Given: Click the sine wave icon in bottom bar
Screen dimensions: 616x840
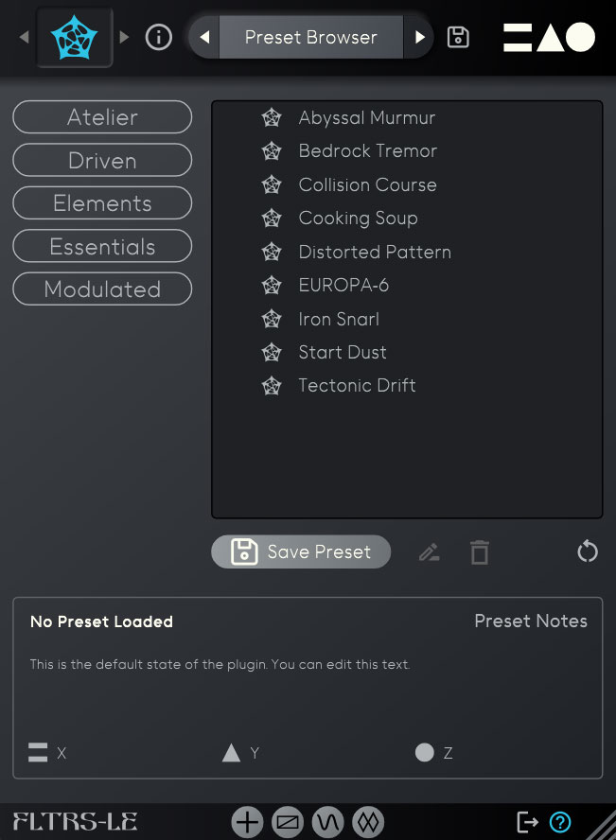Looking at the screenshot, I should point(327,822).
